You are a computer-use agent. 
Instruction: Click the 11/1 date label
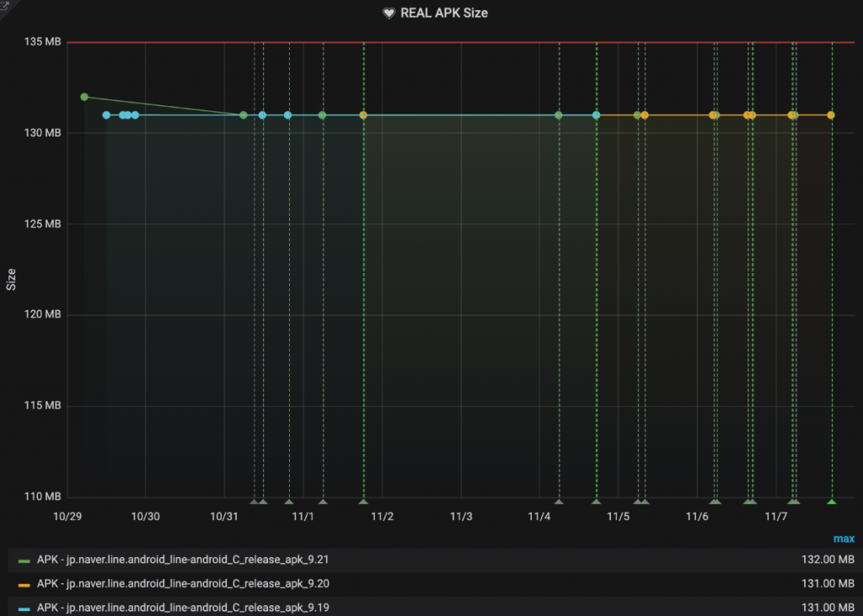tap(303, 517)
